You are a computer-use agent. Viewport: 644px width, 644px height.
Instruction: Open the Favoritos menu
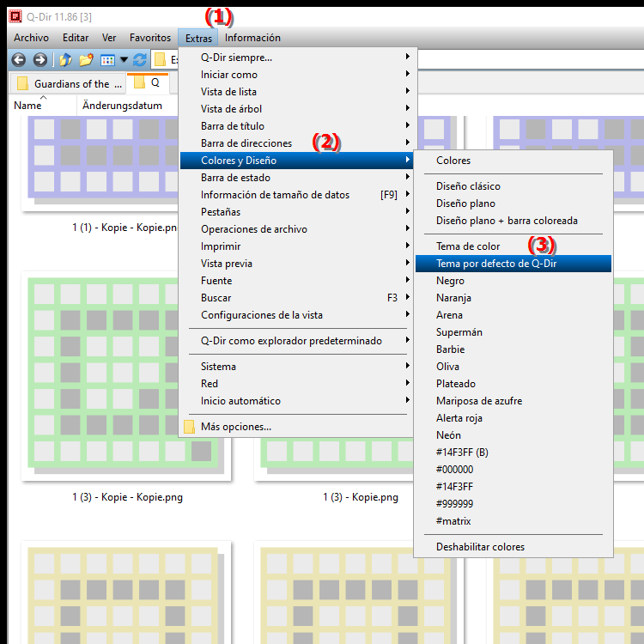click(150, 38)
